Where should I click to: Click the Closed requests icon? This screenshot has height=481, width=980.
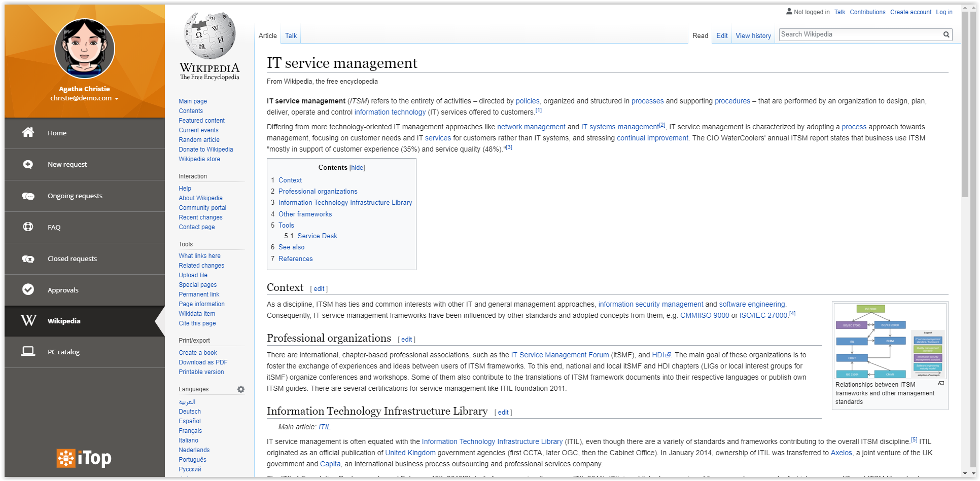coord(28,259)
